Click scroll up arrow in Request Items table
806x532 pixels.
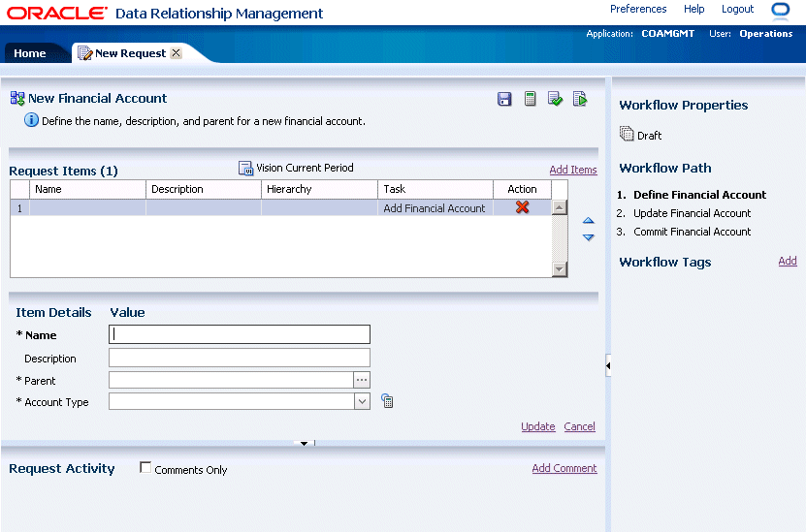[560, 207]
